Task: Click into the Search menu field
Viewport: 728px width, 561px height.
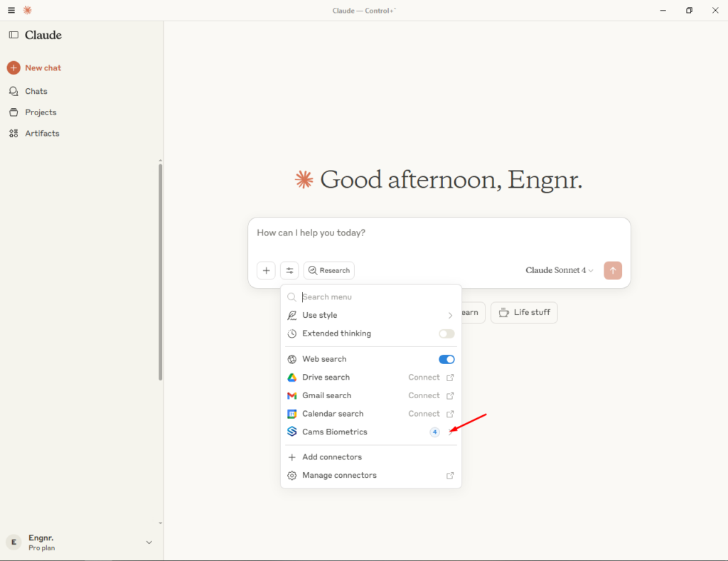Action: pyautogui.click(x=371, y=296)
